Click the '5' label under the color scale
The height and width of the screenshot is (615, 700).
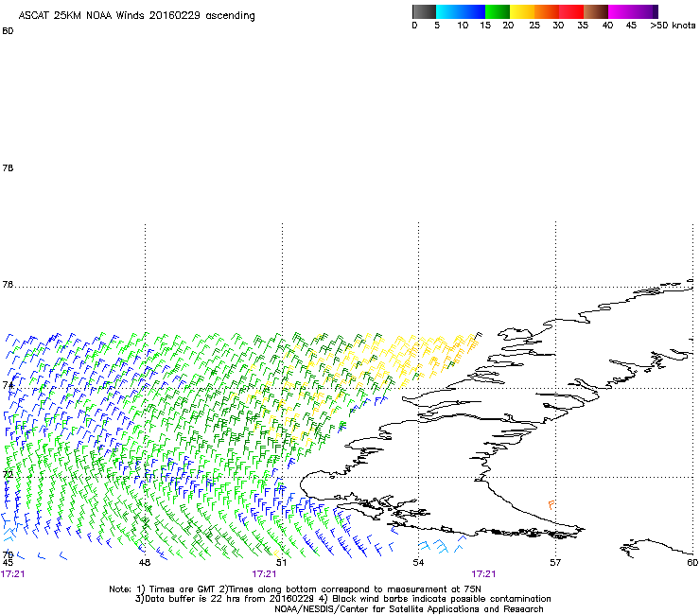click(437, 26)
